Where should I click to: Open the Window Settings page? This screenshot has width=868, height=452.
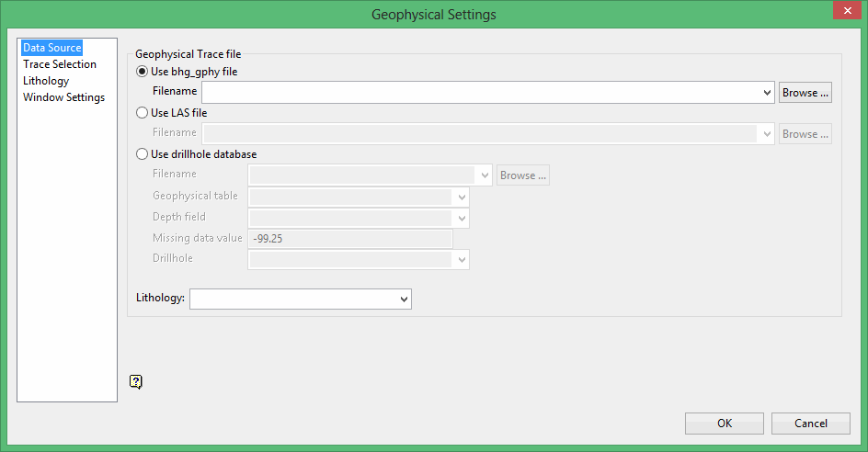pos(64,97)
